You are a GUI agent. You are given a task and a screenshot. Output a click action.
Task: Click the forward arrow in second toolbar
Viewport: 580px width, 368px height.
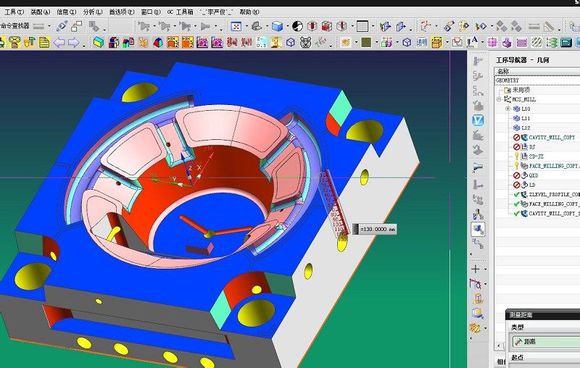74,43
